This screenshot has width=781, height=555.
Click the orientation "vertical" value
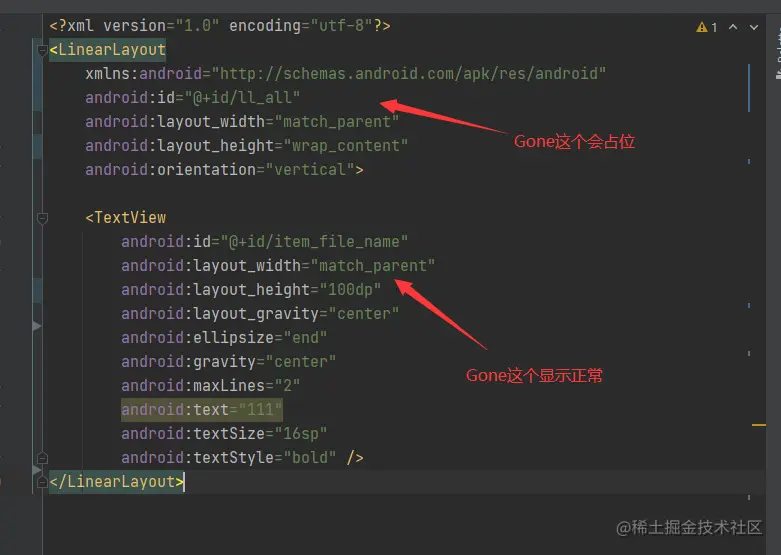point(310,169)
